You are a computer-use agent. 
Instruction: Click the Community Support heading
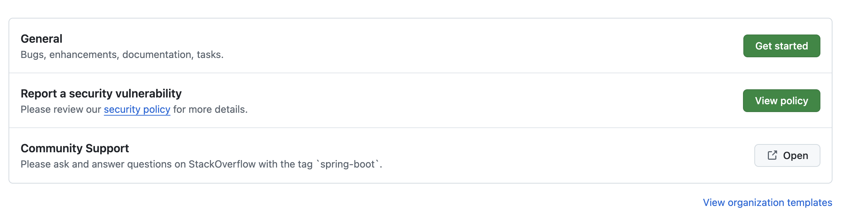(x=75, y=148)
